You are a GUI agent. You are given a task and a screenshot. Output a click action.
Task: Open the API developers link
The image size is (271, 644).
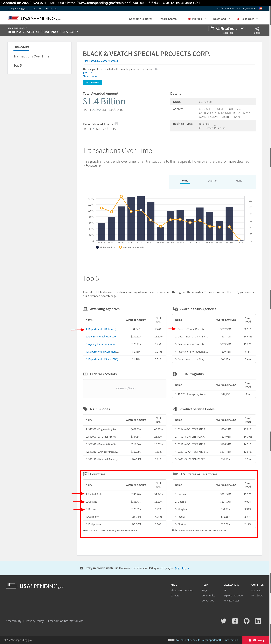225,590
